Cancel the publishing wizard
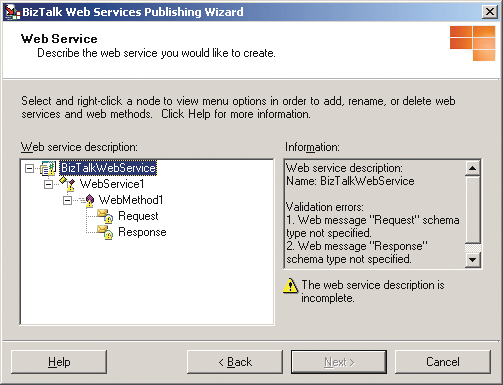Screen dimensions: 503x385 [443, 362]
